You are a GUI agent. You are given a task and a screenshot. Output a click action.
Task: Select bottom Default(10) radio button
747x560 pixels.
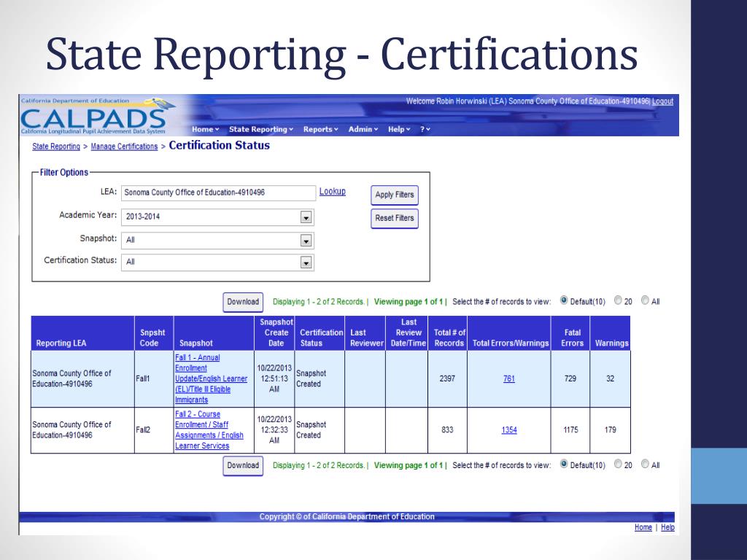pyautogui.click(x=564, y=464)
